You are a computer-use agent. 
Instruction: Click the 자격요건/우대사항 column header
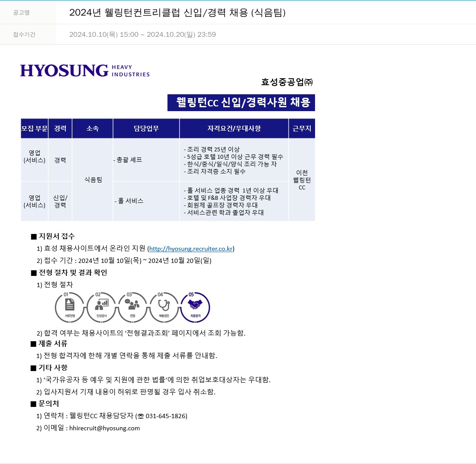(234, 128)
